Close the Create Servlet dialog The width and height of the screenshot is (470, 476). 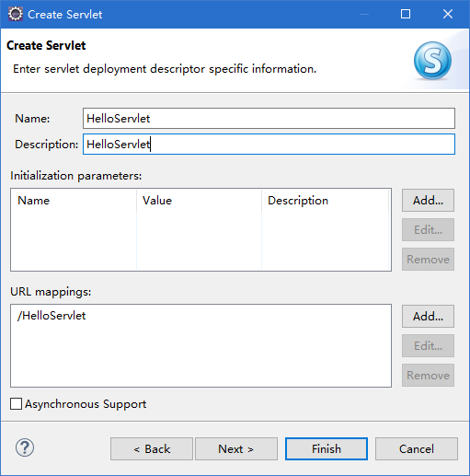click(x=448, y=14)
